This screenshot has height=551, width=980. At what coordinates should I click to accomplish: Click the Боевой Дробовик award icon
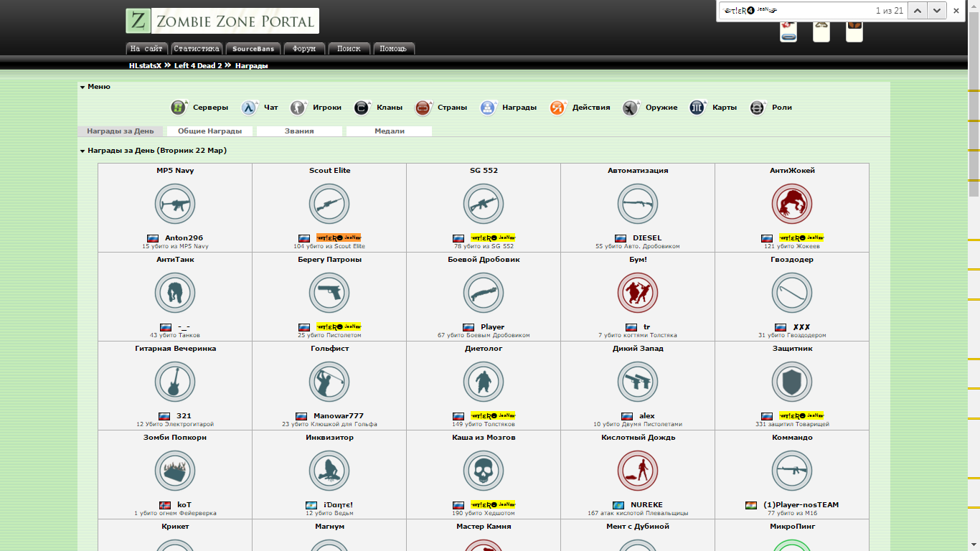[x=484, y=293]
